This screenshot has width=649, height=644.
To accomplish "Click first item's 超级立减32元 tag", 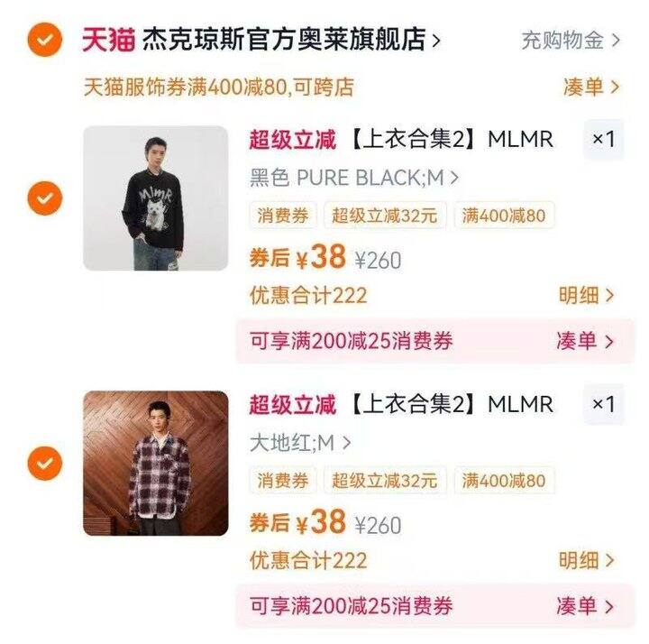I will (384, 216).
